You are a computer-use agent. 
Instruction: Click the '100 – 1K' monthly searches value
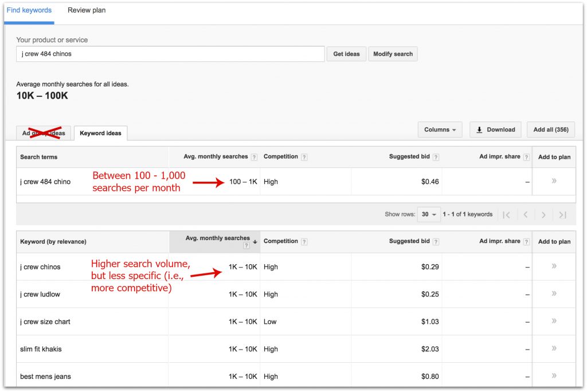click(x=243, y=182)
